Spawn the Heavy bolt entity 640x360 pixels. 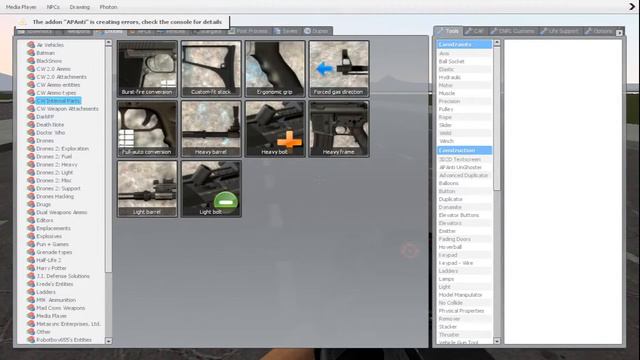(x=275, y=129)
